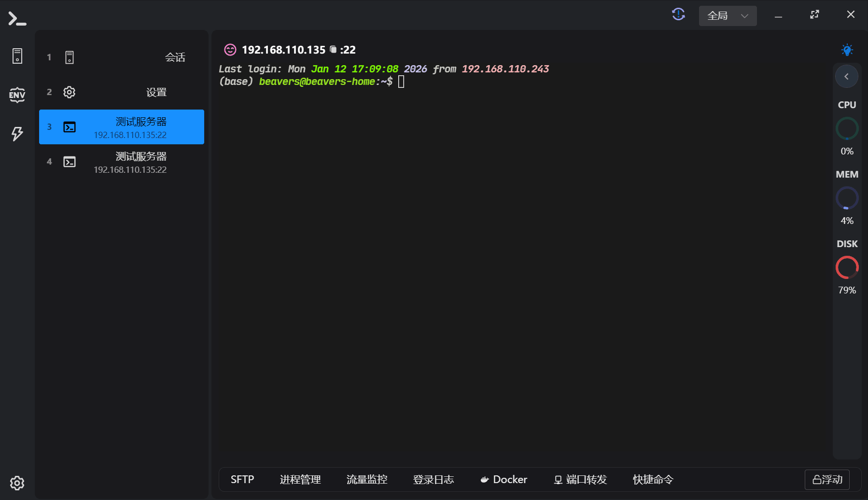
Task: Open 进程管理 process manager
Action: (300, 479)
